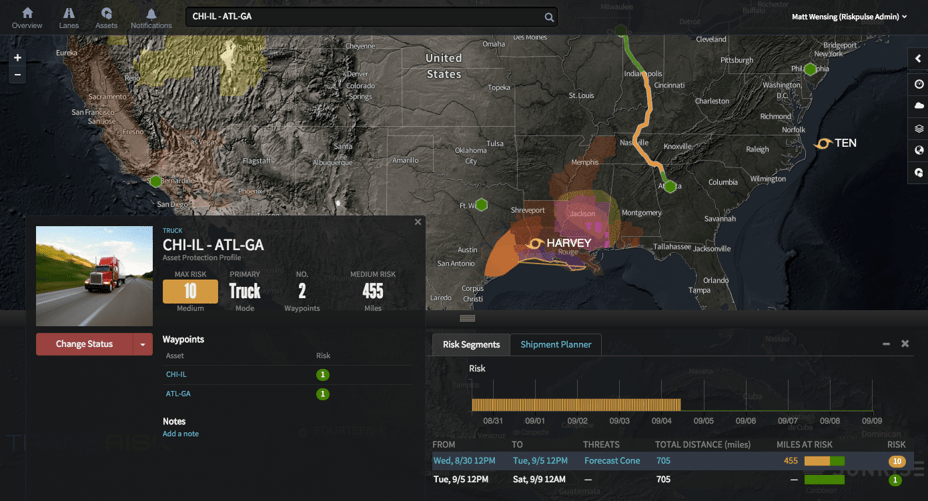This screenshot has height=501, width=928.
Task: Select the Risk Segments tab
Action: 471,344
